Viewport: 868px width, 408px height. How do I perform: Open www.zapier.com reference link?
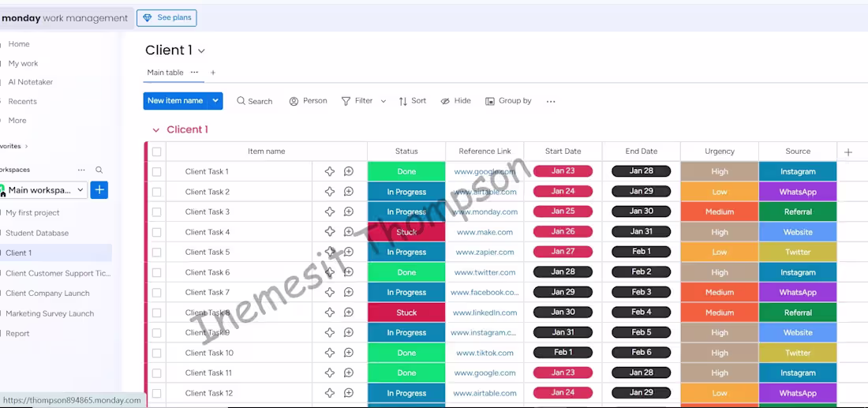click(485, 252)
